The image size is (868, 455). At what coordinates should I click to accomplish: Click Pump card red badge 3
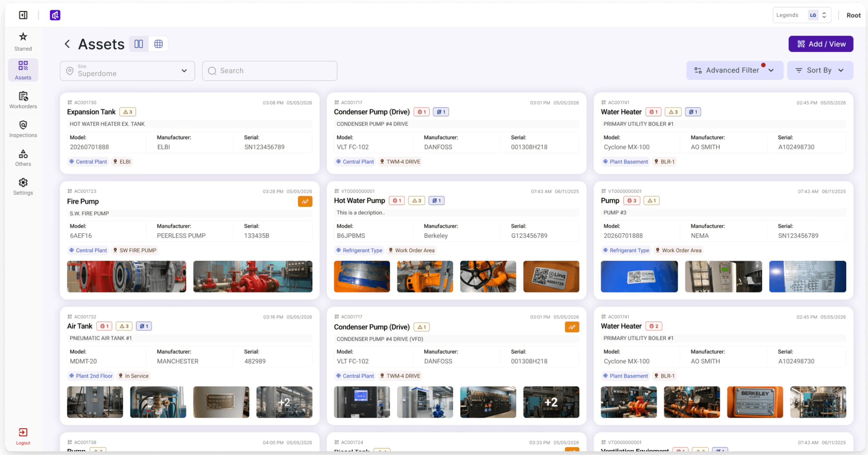632,201
